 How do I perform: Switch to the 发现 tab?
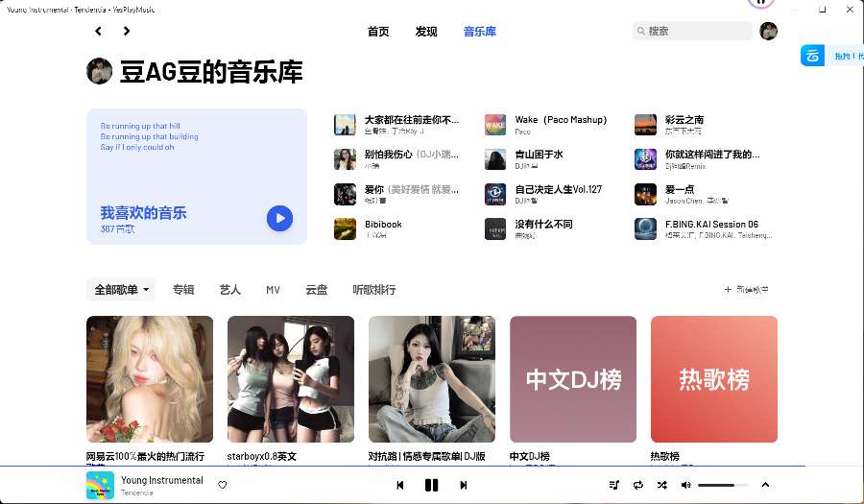coord(426,31)
